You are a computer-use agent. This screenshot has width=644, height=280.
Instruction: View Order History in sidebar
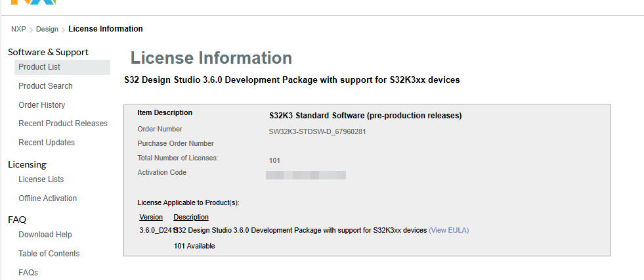click(x=42, y=105)
